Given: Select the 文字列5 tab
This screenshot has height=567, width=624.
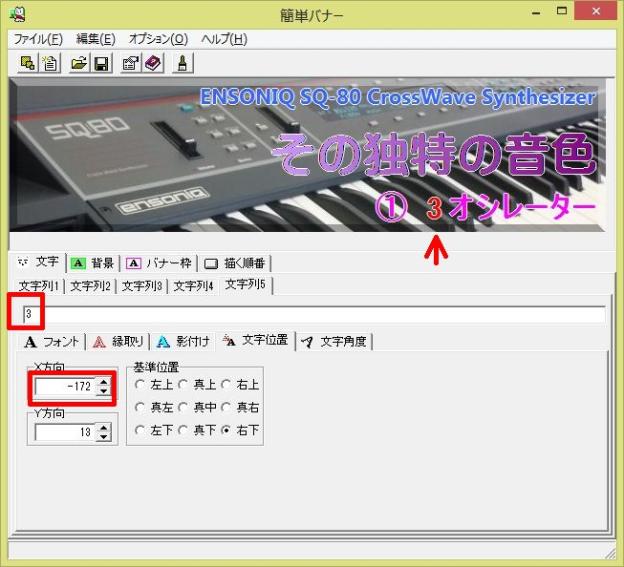Looking at the screenshot, I should 245,284.
